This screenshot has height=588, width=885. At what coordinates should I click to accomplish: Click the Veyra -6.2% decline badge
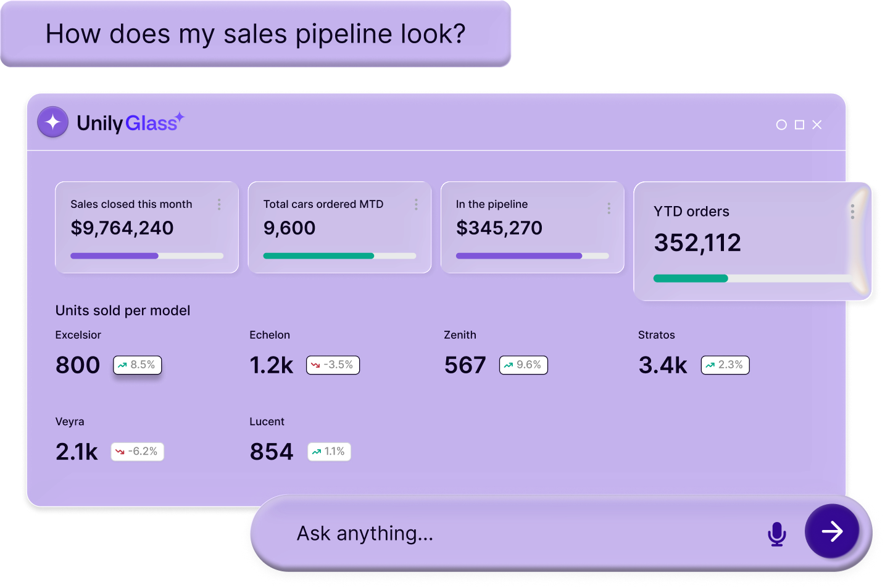tap(138, 452)
